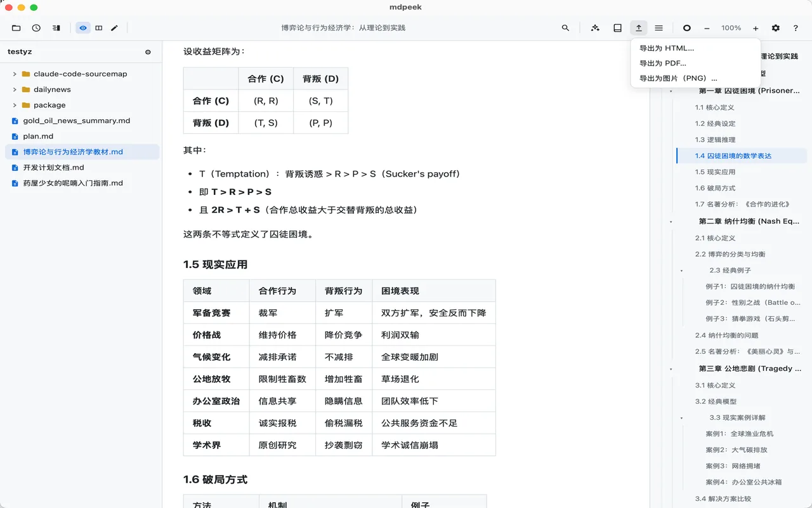
Task: Choose 导出为 PDF... from export menu
Action: pos(695,63)
